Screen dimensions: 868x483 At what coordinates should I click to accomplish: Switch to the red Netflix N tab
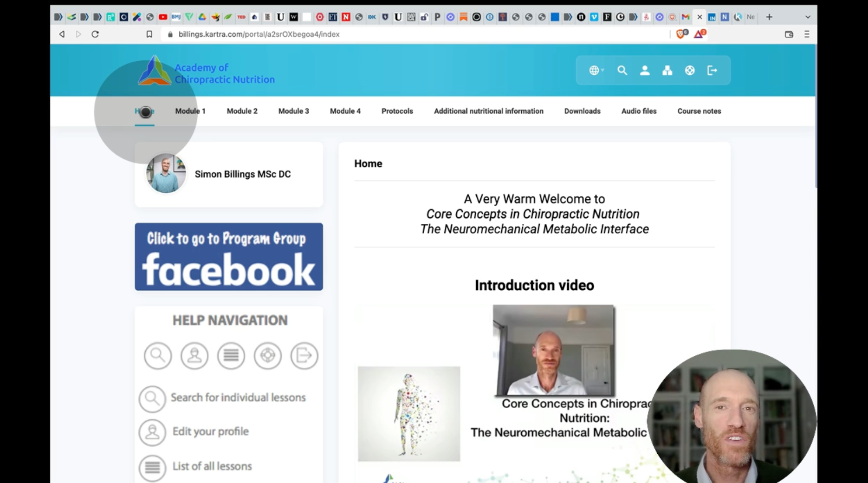click(x=346, y=17)
